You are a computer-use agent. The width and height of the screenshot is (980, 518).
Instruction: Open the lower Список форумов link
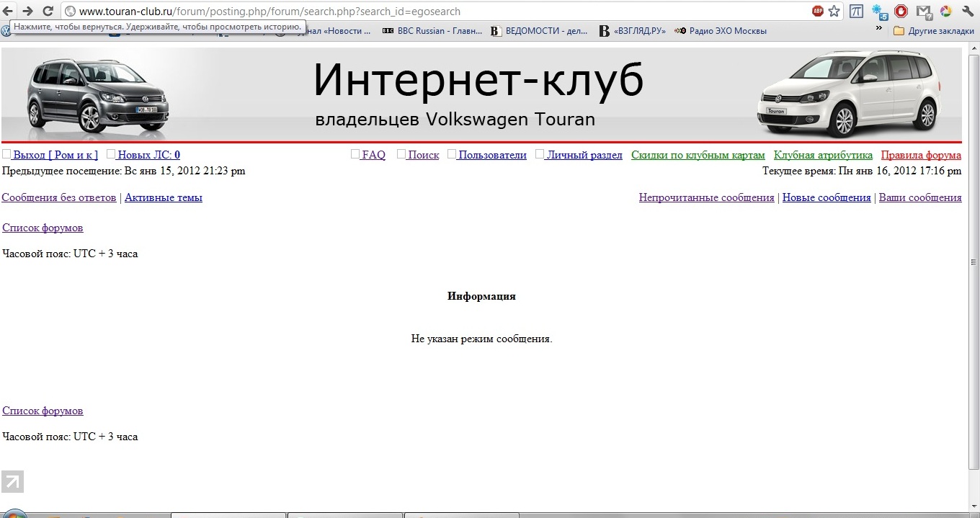click(43, 411)
